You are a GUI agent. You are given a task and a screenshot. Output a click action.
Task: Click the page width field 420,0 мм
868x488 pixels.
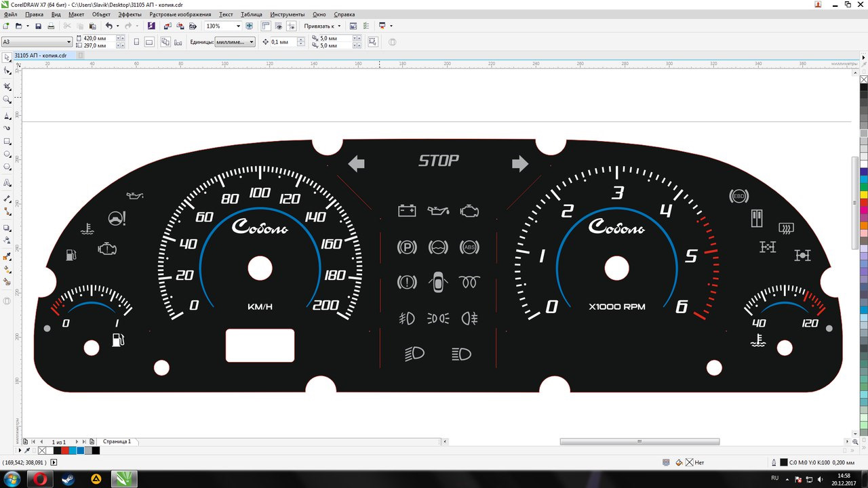click(x=98, y=39)
